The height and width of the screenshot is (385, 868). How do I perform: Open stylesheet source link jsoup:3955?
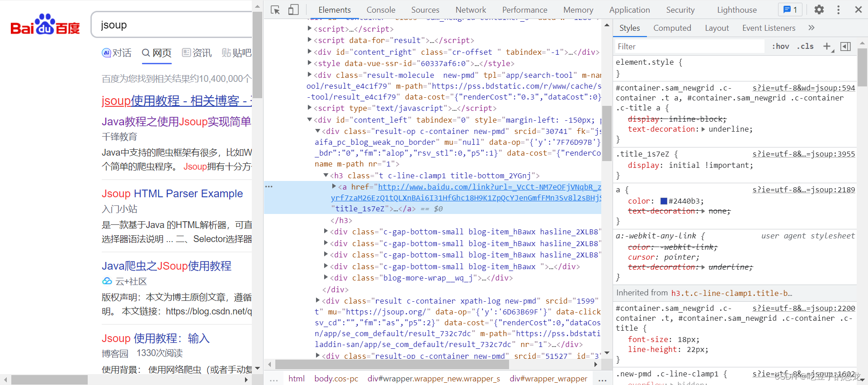tap(803, 154)
